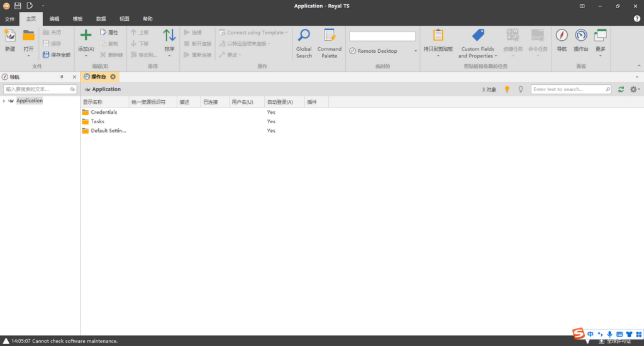
Task: Switch to the 视图 ribbon tab
Action: click(x=125, y=19)
